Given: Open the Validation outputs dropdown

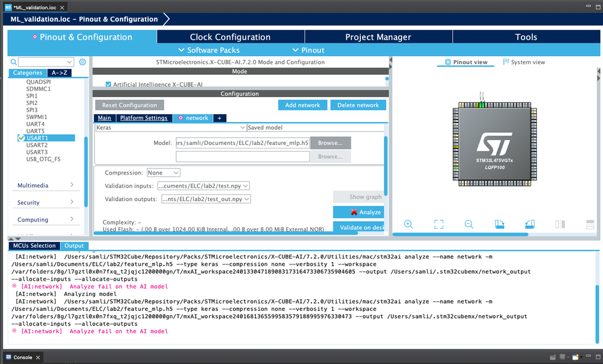Looking at the screenshot, I should click(206, 199).
